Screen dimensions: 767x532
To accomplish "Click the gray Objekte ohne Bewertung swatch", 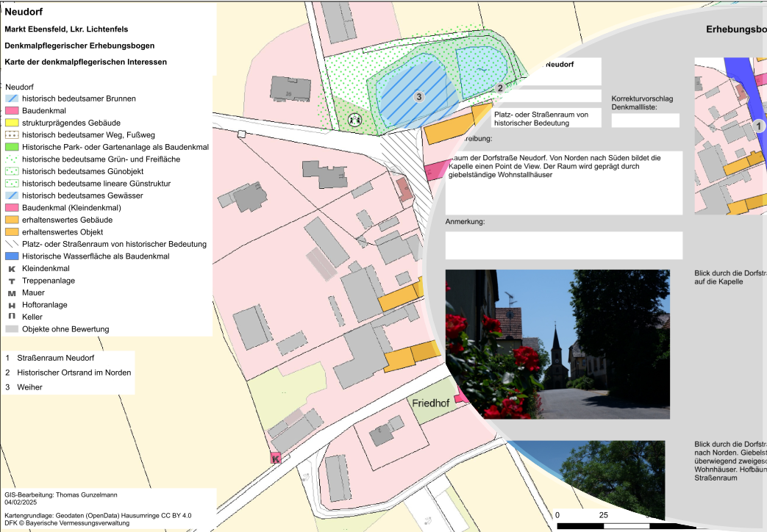I will tap(11, 329).
